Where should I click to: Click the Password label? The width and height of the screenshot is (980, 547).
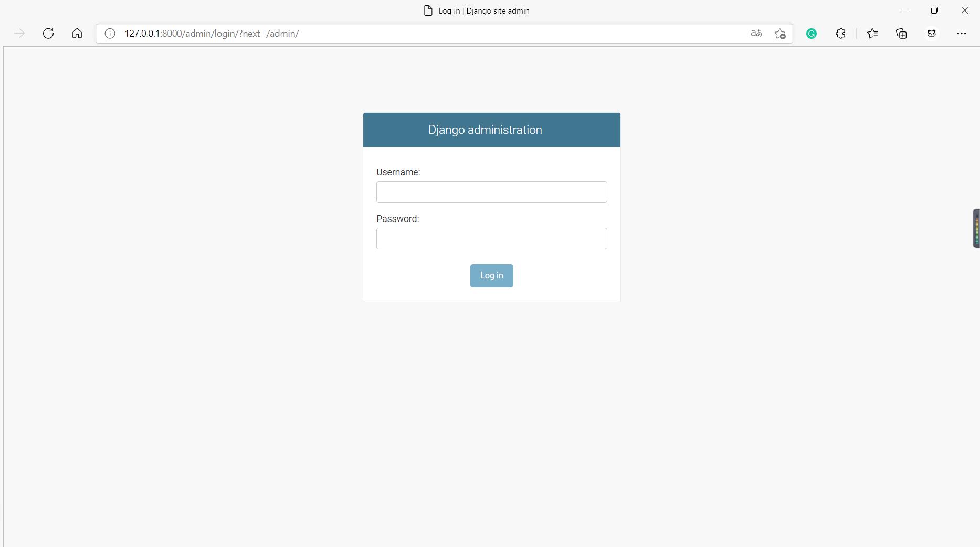pyautogui.click(x=397, y=219)
